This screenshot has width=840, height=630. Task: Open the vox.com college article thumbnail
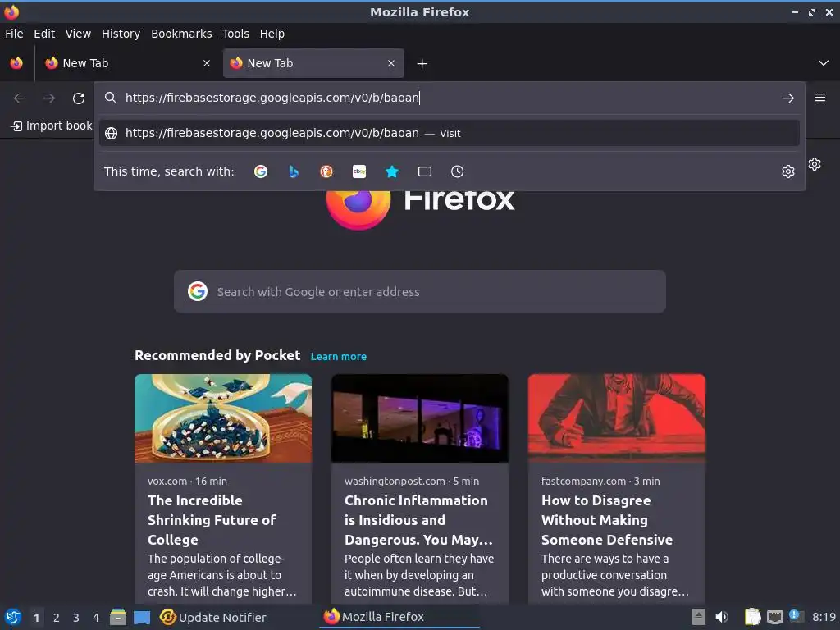point(223,418)
